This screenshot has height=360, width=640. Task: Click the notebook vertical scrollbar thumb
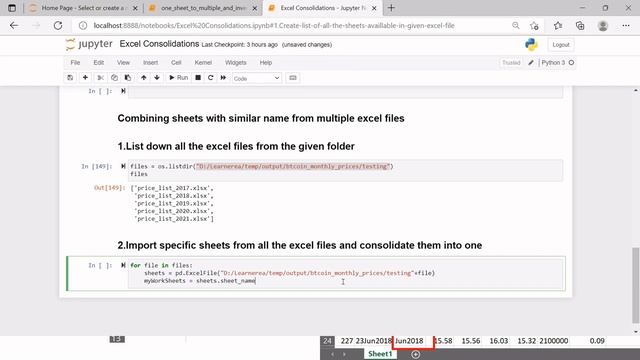tap(636, 285)
